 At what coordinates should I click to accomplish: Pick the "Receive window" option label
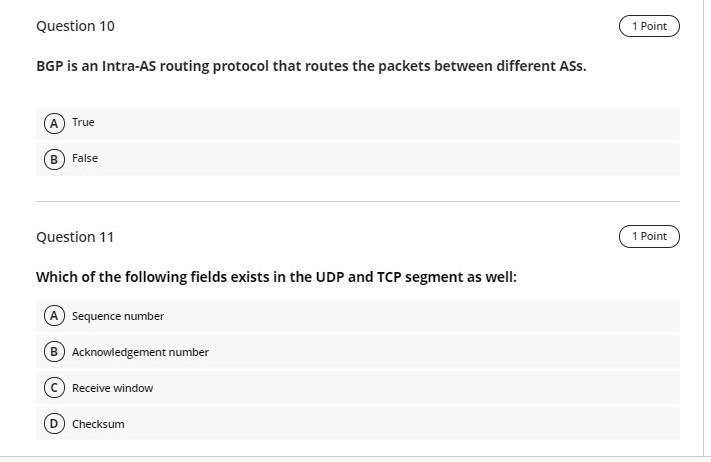coord(112,388)
